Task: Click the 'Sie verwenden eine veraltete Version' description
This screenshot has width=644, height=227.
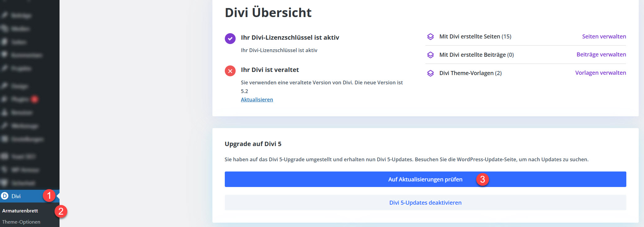Action: pyautogui.click(x=322, y=87)
